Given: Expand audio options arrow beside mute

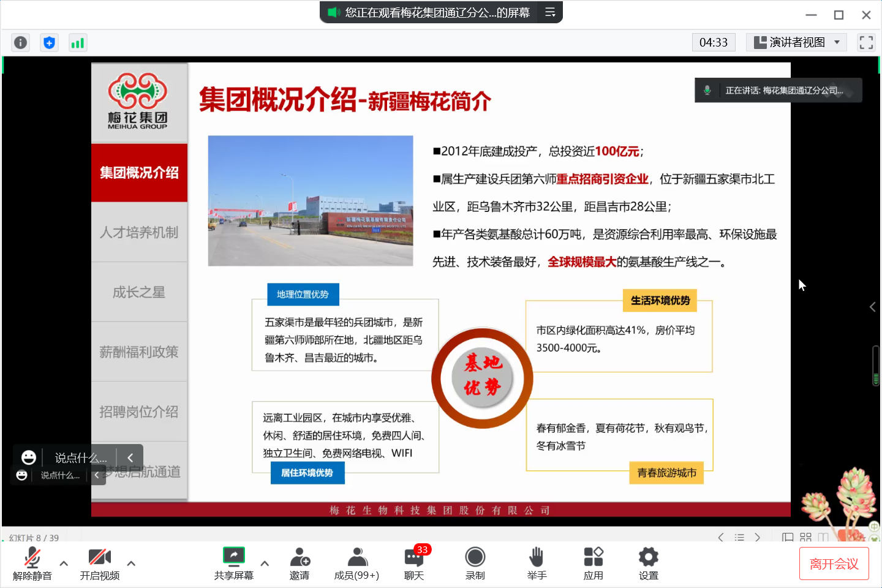Looking at the screenshot, I should (x=64, y=563).
